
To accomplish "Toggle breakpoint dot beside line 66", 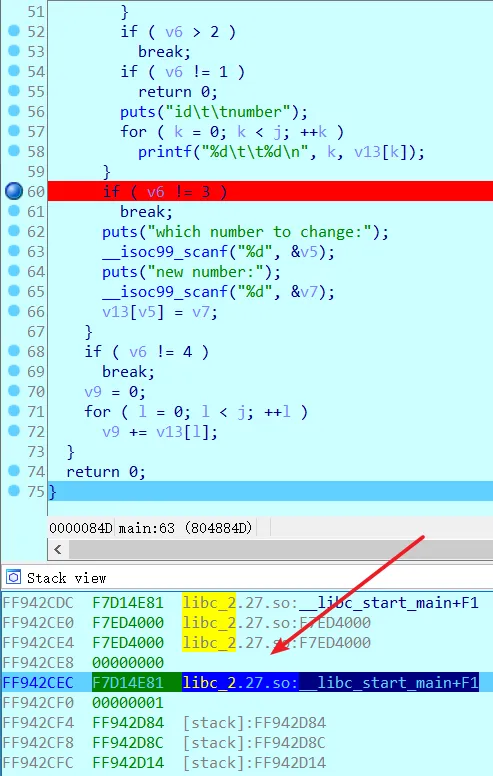I will (x=14, y=311).
